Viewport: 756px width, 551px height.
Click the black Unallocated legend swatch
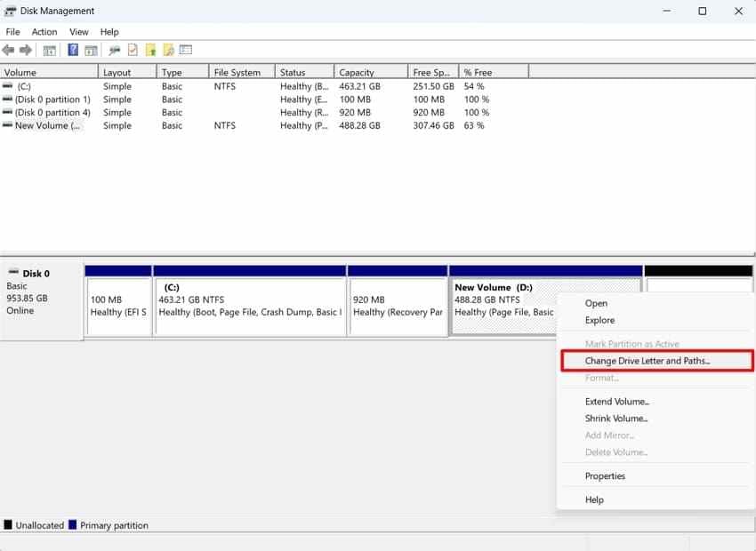8,525
